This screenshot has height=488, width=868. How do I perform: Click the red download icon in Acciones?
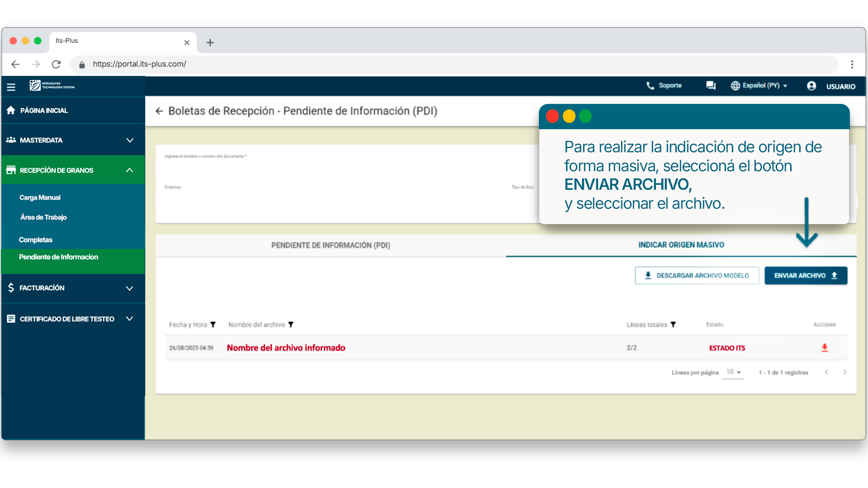point(825,347)
